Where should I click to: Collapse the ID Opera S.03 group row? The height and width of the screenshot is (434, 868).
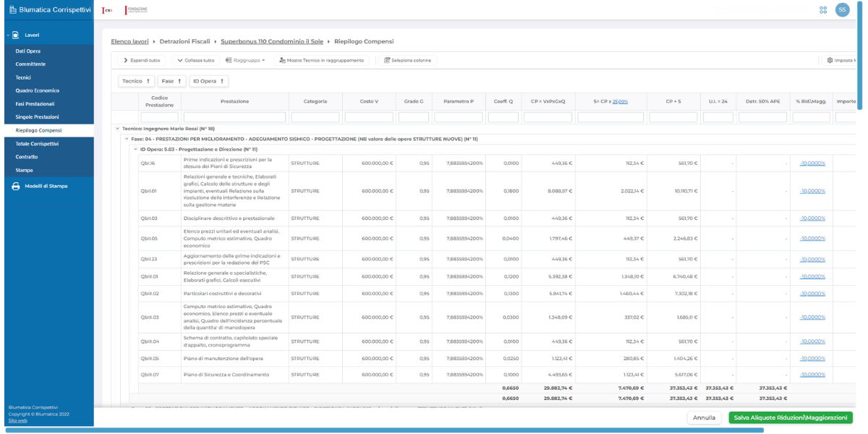click(135, 149)
